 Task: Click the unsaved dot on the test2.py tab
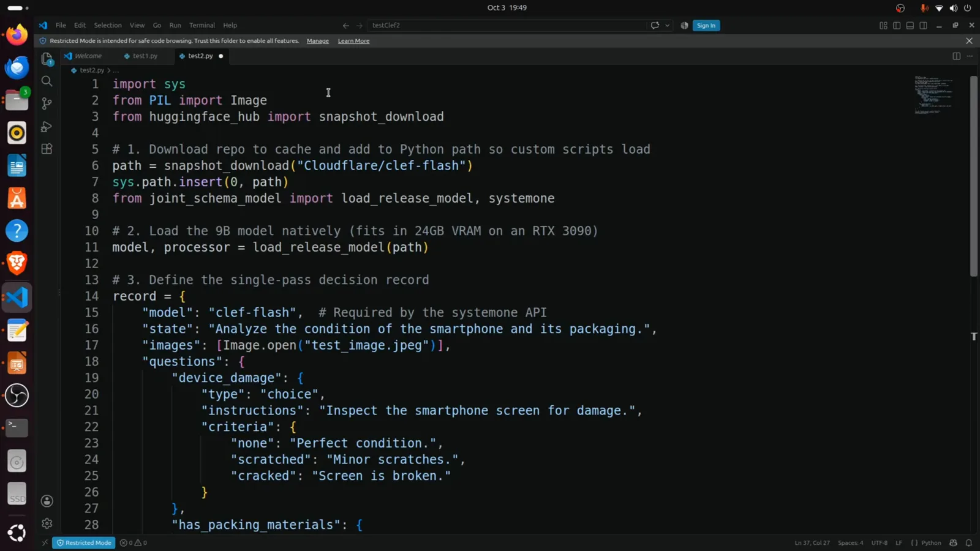click(x=221, y=56)
